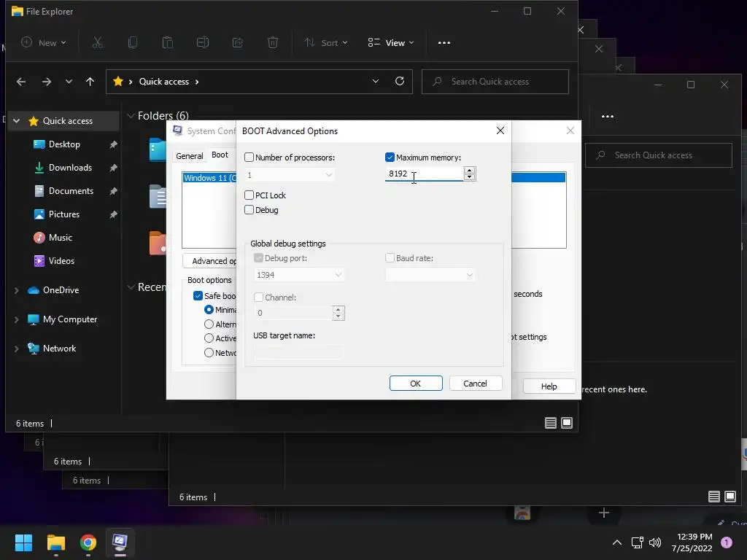Show hidden icons in the system tray

[x=617, y=542]
